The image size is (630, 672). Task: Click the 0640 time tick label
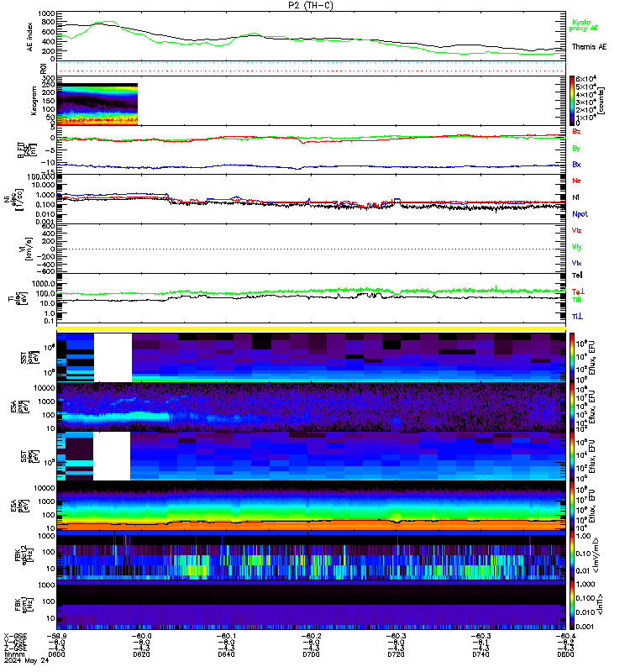click(x=226, y=654)
